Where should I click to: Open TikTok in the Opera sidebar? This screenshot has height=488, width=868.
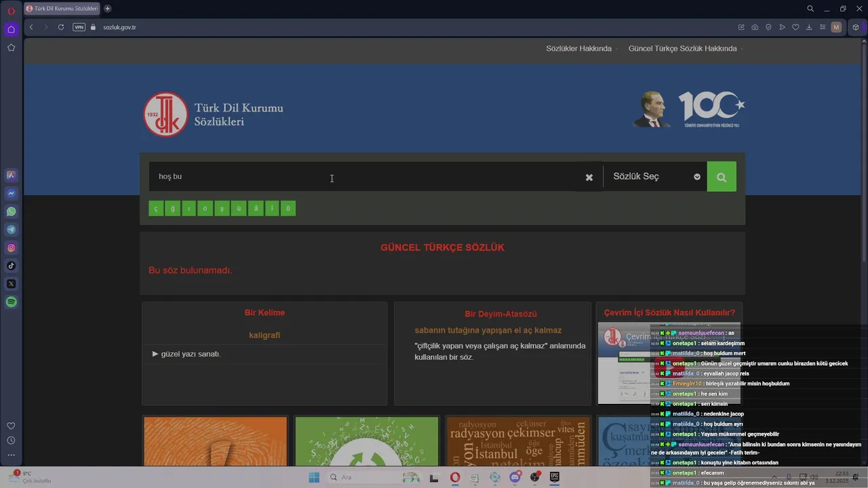point(11,266)
